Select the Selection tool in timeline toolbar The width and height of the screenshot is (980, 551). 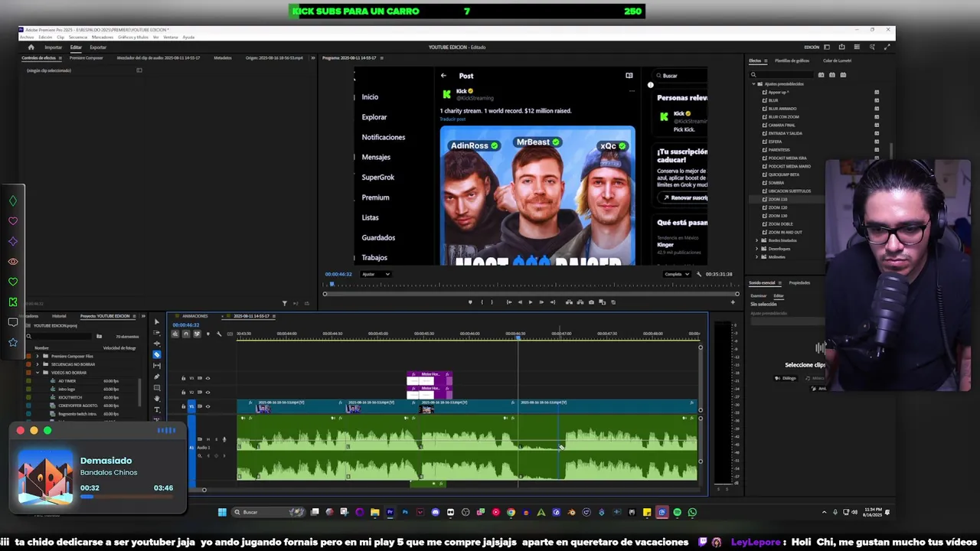pyautogui.click(x=157, y=321)
